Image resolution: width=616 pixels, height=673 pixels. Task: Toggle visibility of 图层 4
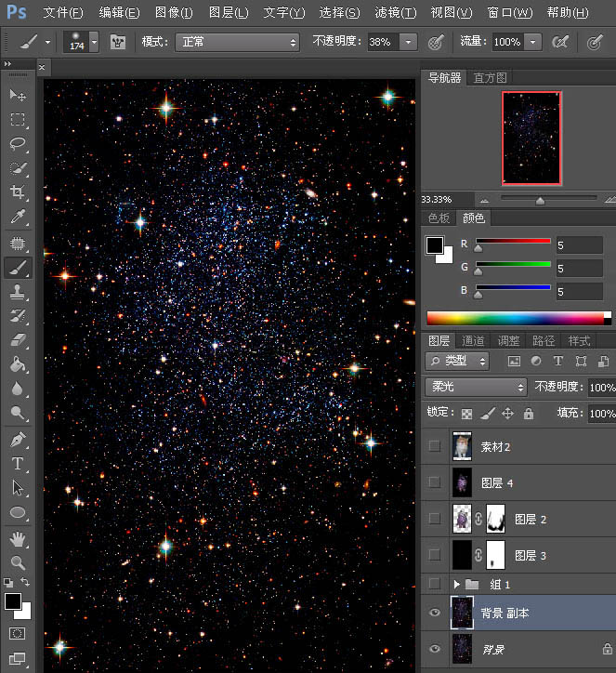click(x=434, y=482)
